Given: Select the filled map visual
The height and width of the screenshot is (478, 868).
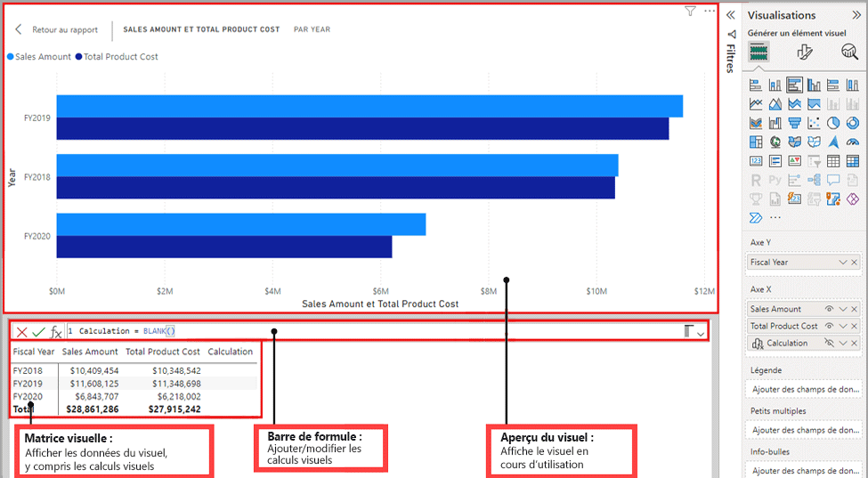Looking at the screenshot, I should (x=794, y=142).
